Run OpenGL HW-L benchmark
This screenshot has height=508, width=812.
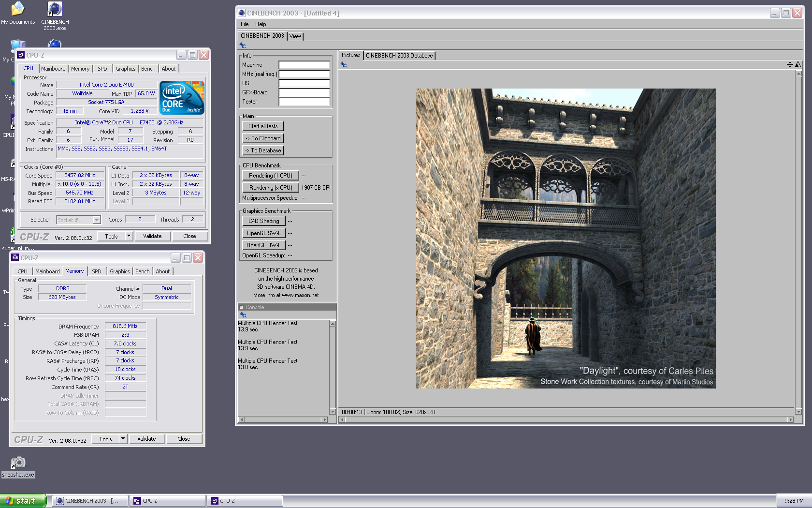[264, 245]
